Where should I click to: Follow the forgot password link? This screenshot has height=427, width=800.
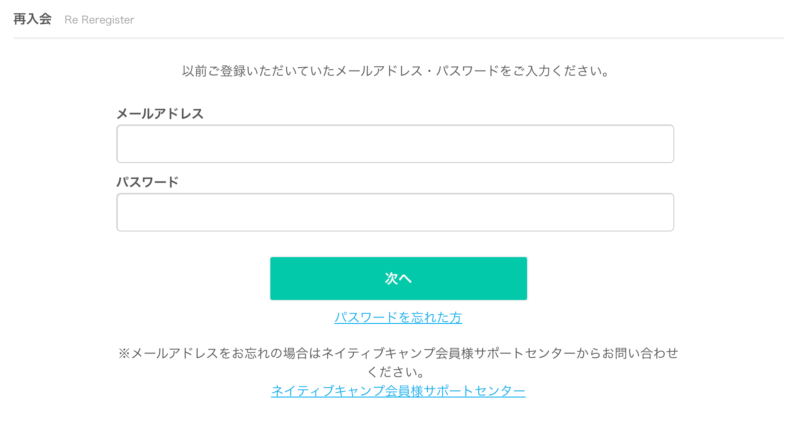398,317
